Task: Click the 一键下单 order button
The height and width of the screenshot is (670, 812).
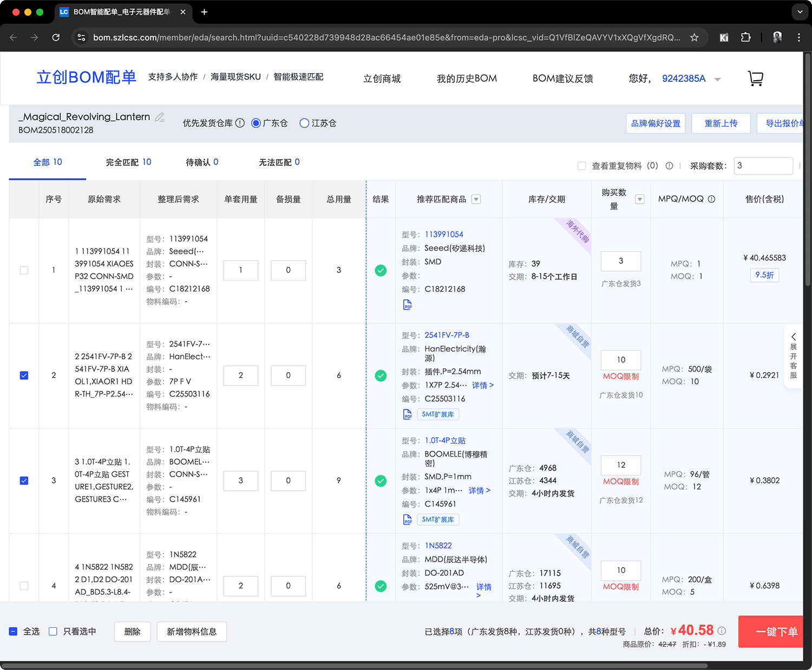Action: (771, 632)
